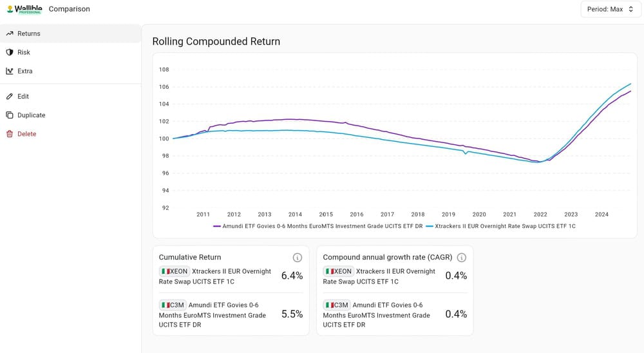Open the CAGR info icon

[462, 258]
